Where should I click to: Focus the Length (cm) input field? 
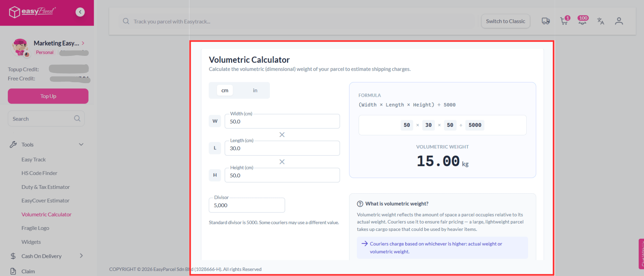[x=282, y=148]
